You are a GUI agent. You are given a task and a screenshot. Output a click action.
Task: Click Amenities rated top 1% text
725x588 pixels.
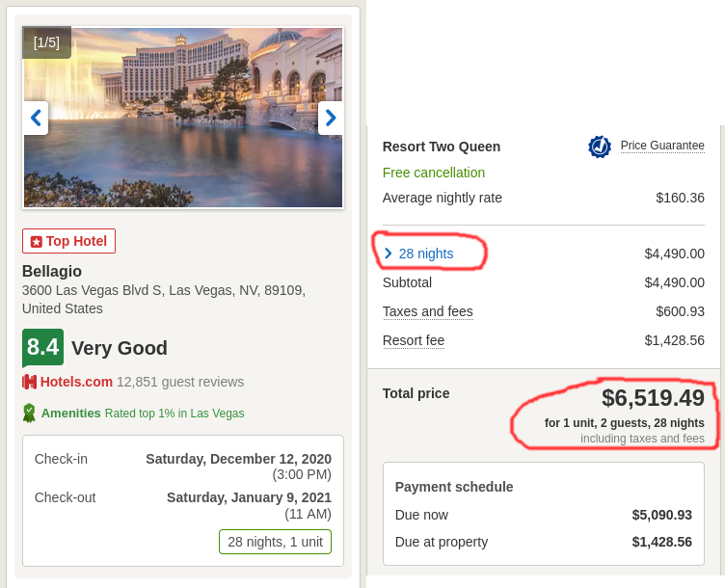click(x=143, y=414)
